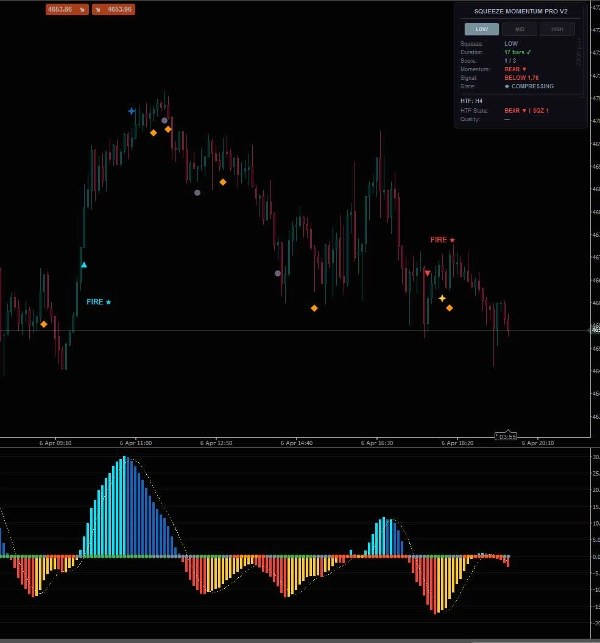600x643 pixels.
Task: Click the right buy price button
Action: (113, 9)
